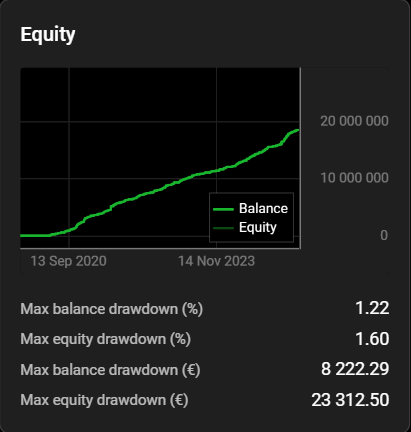Select the 14 Nov 2023 date label
411x432 pixels.
[x=216, y=261]
